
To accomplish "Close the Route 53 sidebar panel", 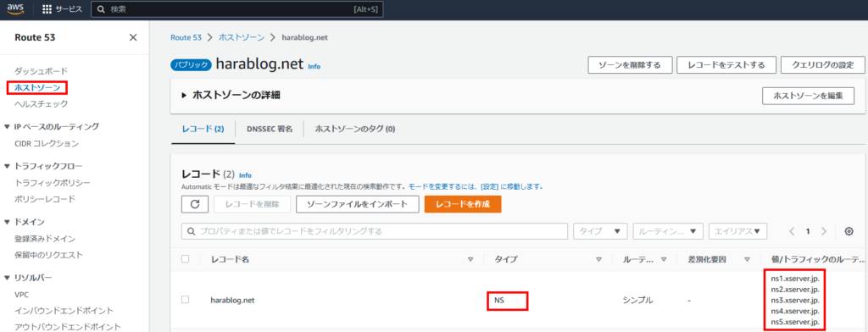I will pos(133,37).
